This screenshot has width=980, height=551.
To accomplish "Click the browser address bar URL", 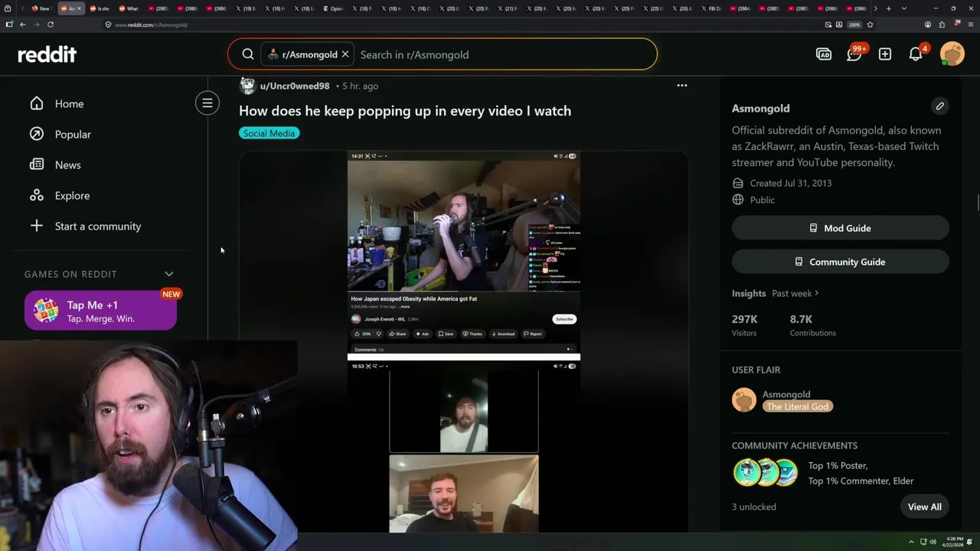I will coord(152,24).
